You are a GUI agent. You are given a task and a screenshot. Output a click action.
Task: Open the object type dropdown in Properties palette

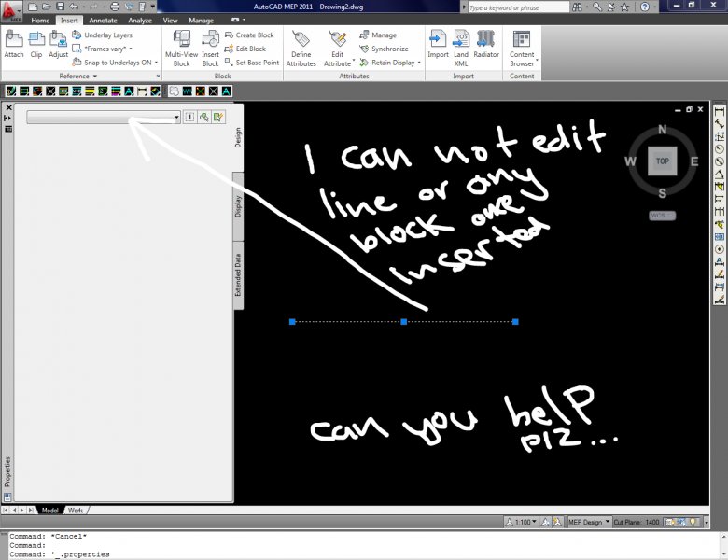(x=104, y=117)
